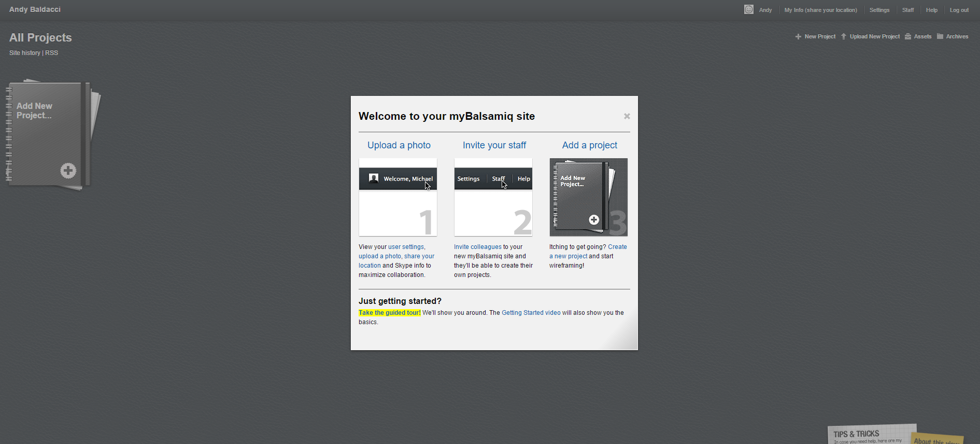The width and height of the screenshot is (980, 444).
Task: Click step 2 Staff menu thumbnail
Action: tap(493, 197)
